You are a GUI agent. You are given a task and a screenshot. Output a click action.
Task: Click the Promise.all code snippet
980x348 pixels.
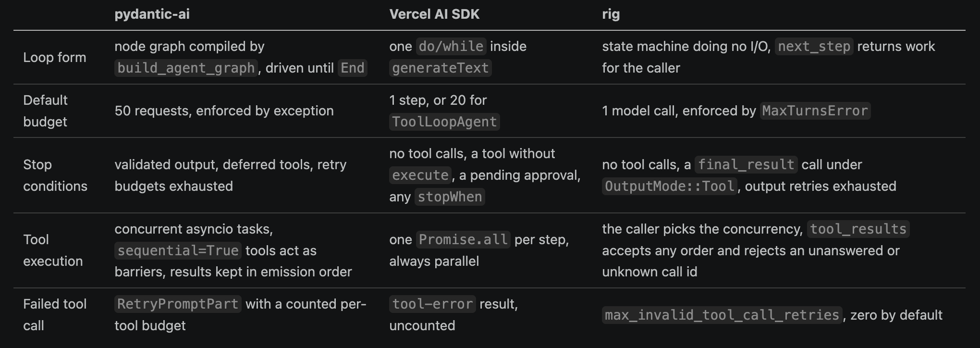click(x=463, y=239)
